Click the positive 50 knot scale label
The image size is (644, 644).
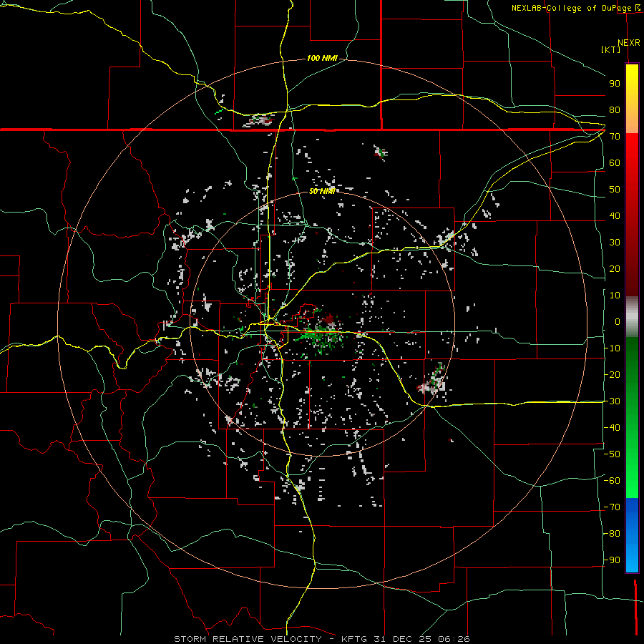[x=615, y=190]
